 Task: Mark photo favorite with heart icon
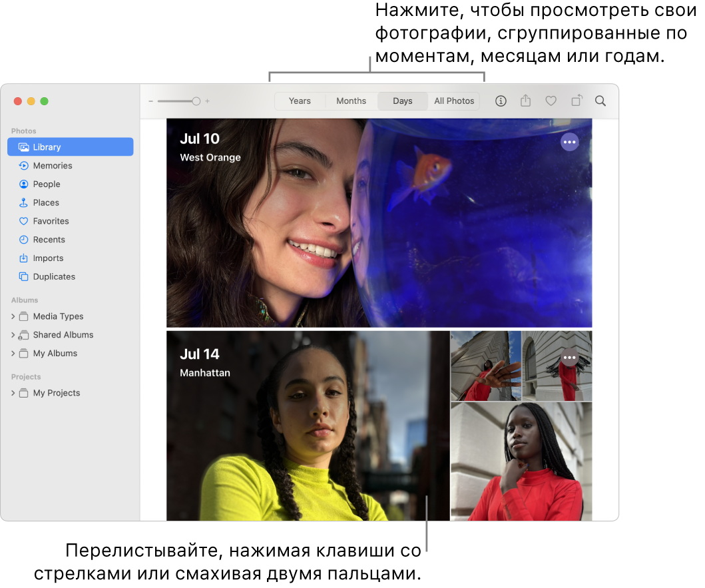point(551,101)
